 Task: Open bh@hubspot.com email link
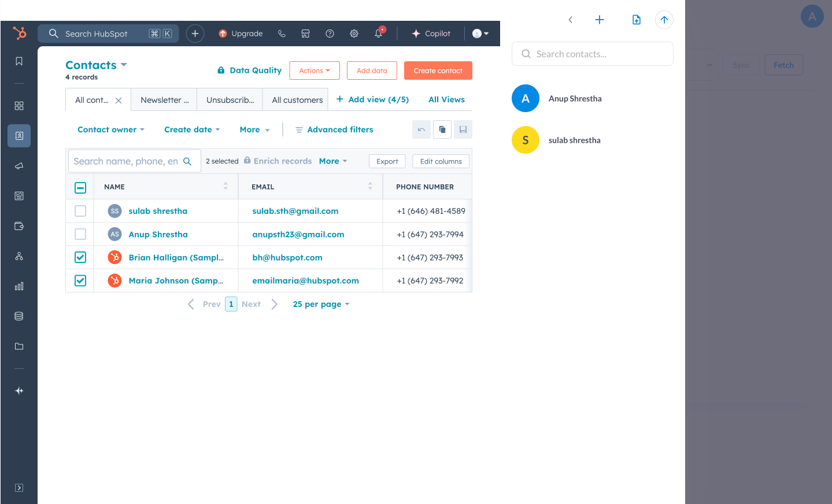[x=287, y=257]
